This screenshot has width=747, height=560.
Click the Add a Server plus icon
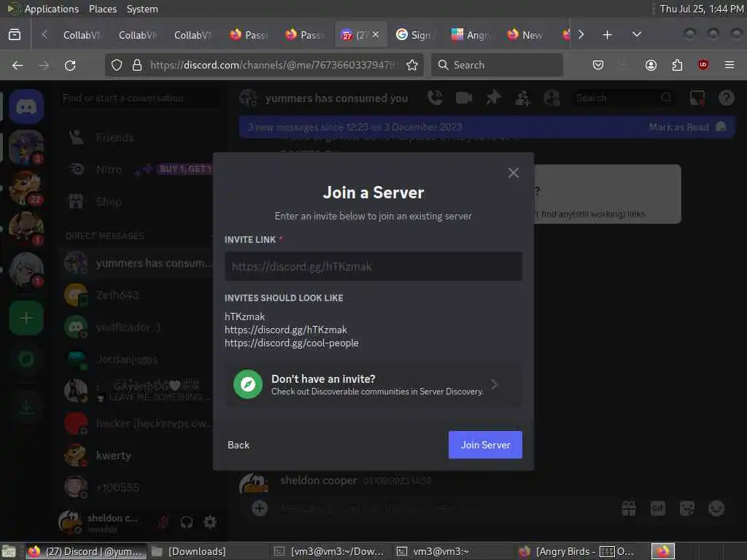[x=26, y=318]
